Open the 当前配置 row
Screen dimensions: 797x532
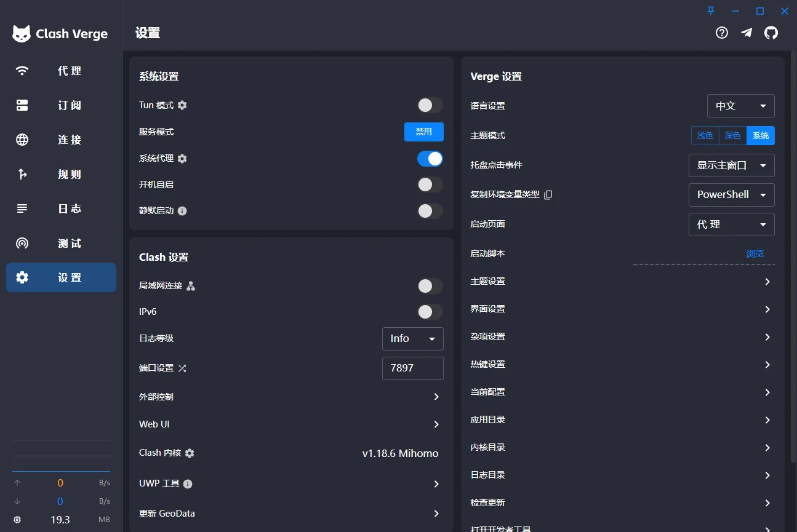[622, 392]
